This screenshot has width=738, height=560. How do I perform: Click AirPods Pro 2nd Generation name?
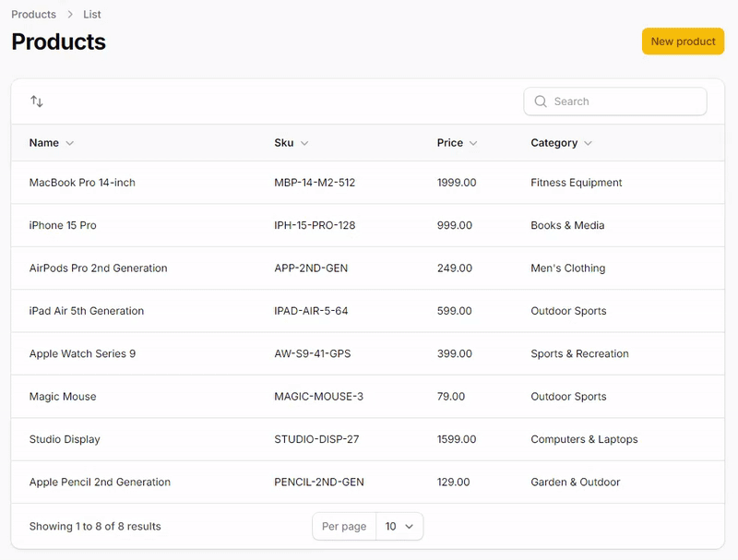(99, 268)
